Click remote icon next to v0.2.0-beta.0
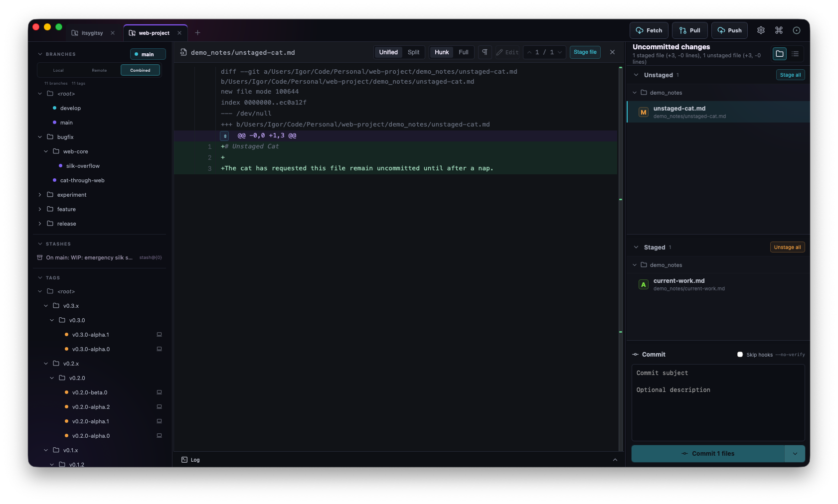 pyautogui.click(x=160, y=392)
